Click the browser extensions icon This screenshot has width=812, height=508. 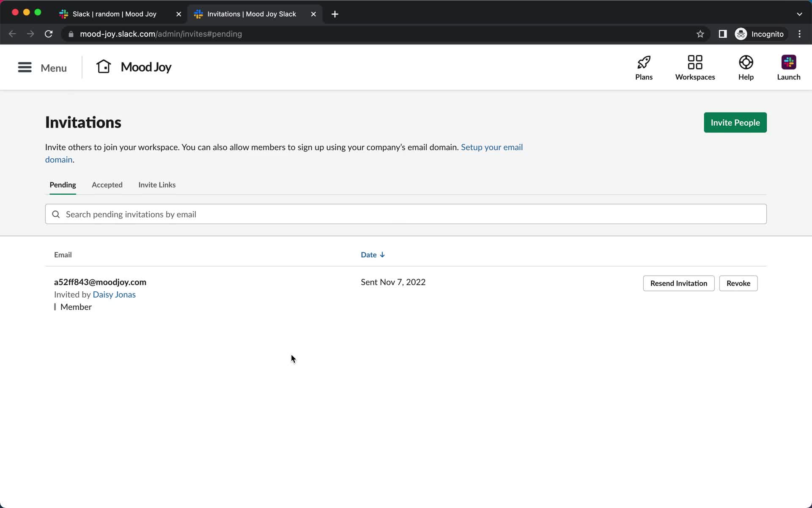point(723,34)
